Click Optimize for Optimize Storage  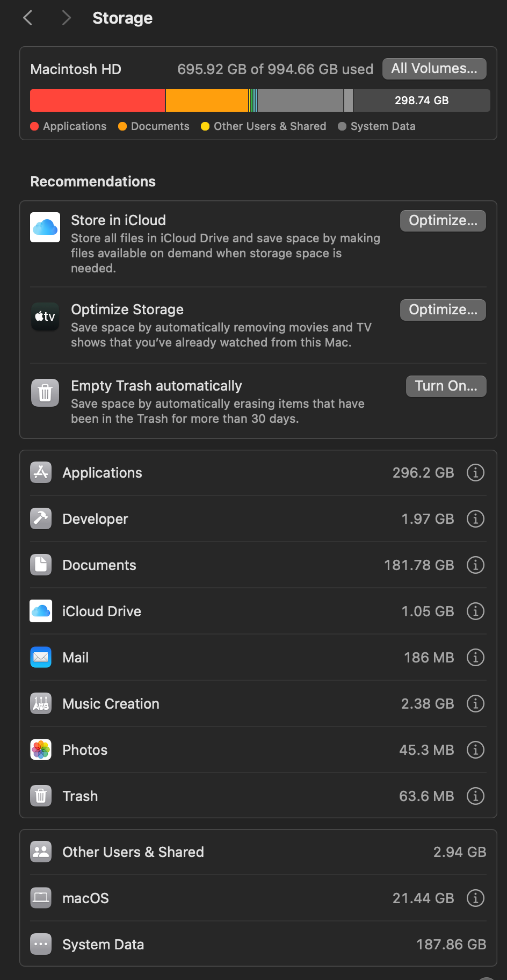point(443,310)
